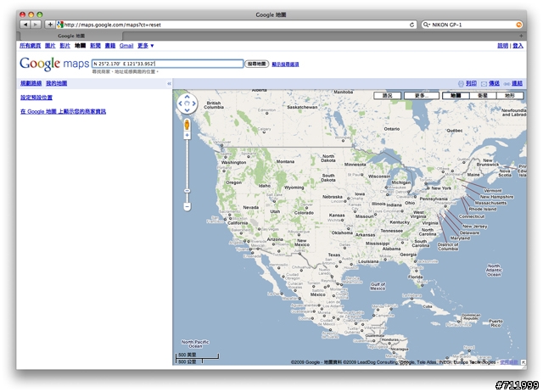The image size is (543, 392).
Task: Click the coordinates search input field
Action: point(168,64)
